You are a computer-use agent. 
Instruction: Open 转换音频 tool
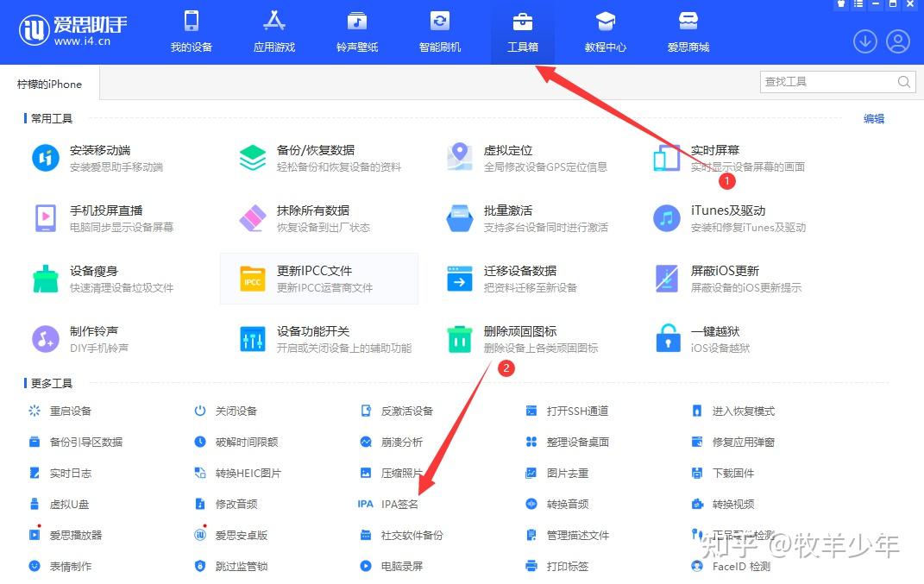(557, 505)
